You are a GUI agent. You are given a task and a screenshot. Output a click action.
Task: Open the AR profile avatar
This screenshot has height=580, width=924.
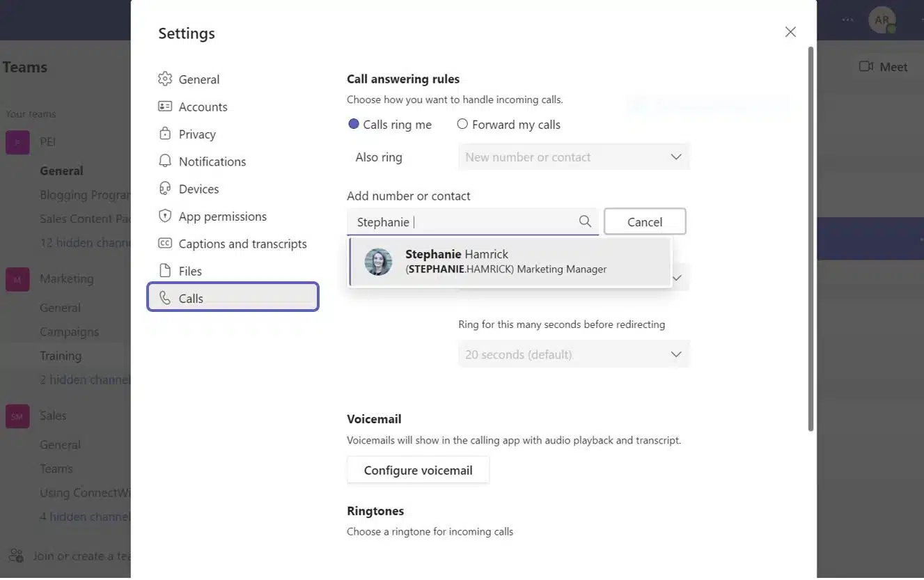(x=882, y=19)
